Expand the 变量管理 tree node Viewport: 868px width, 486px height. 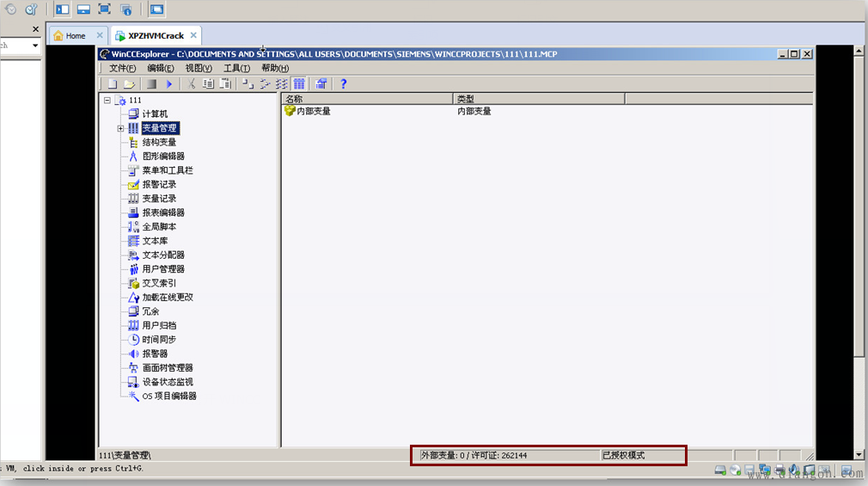coord(121,128)
